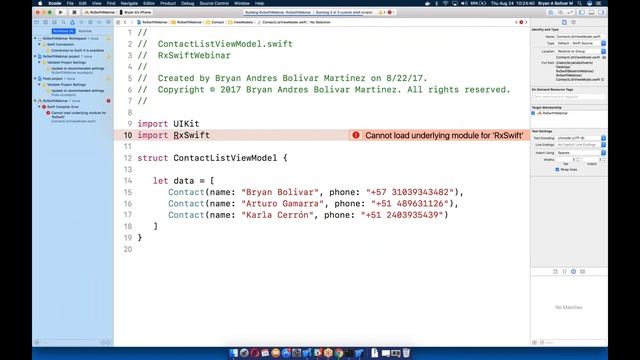The height and width of the screenshot is (360, 640).
Task: Collapse the RxSwiftWebinar project issues group
Action: 35,56
